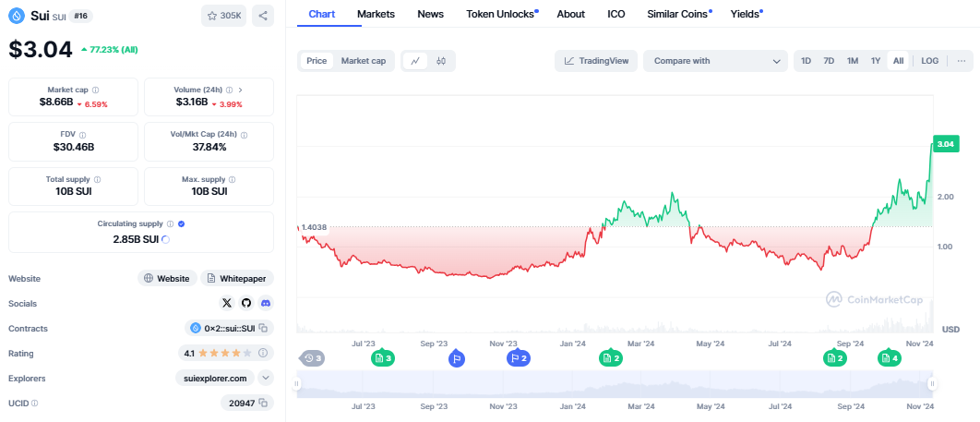The image size is (980, 422).
Task: Click the 1.4038 starting price label
Action: tap(315, 227)
